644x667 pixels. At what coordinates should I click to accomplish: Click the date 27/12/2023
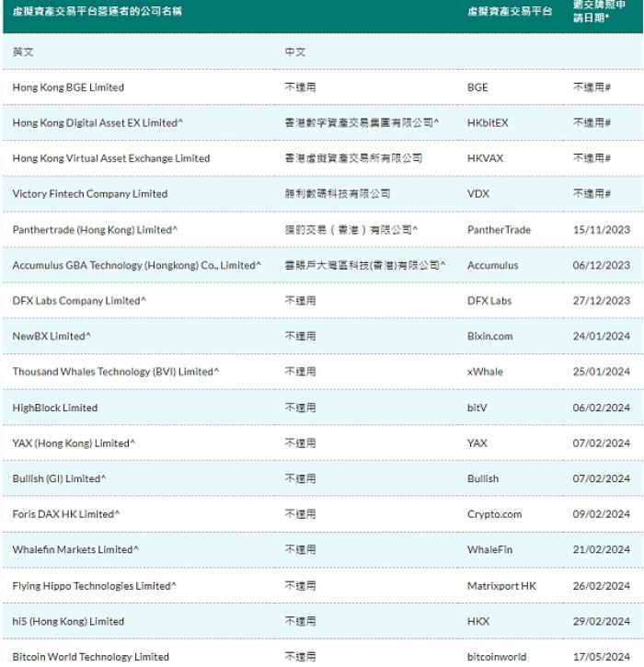coord(602,301)
